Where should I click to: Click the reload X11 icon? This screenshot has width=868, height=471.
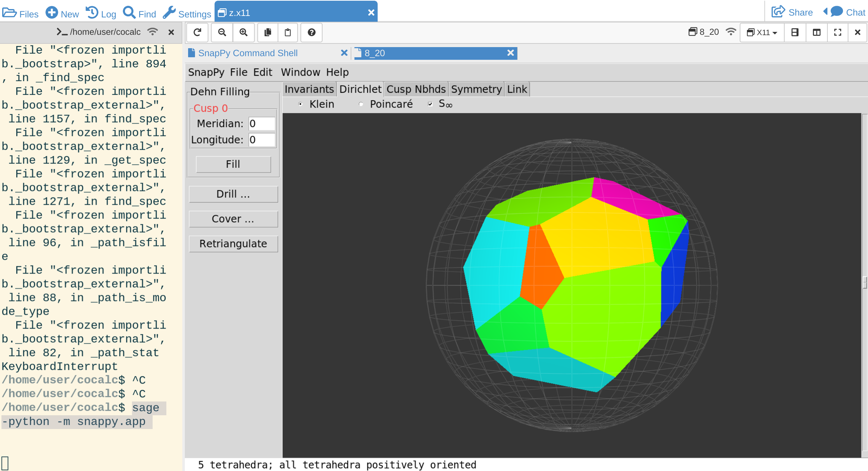pyautogui.click(x=197, y=33)
